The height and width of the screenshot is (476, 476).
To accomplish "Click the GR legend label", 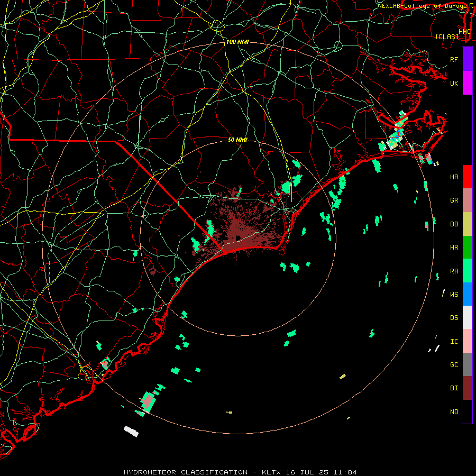I will (x=454, y=200).
